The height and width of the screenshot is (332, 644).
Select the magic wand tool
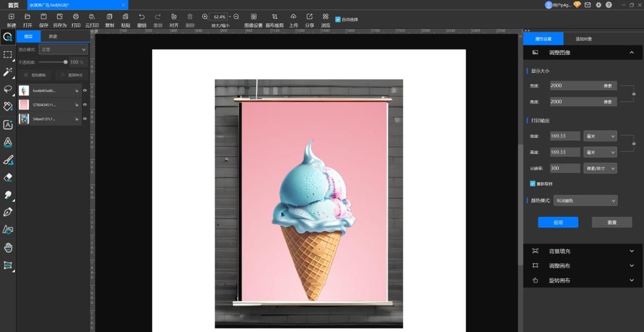pyautogui.click(x=8, y=72)
